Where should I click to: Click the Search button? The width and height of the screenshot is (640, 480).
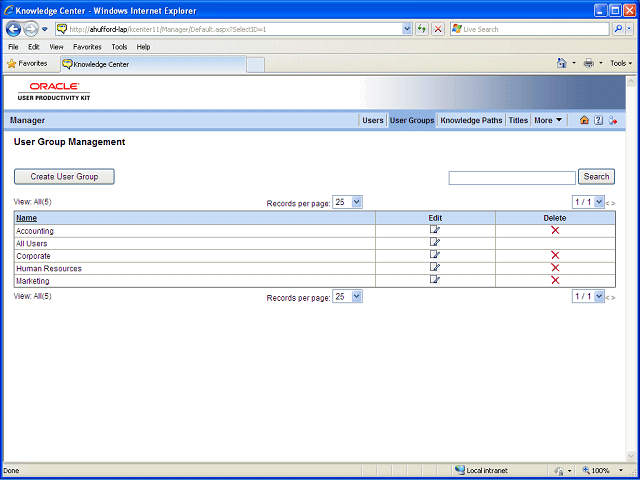[596, 177]
